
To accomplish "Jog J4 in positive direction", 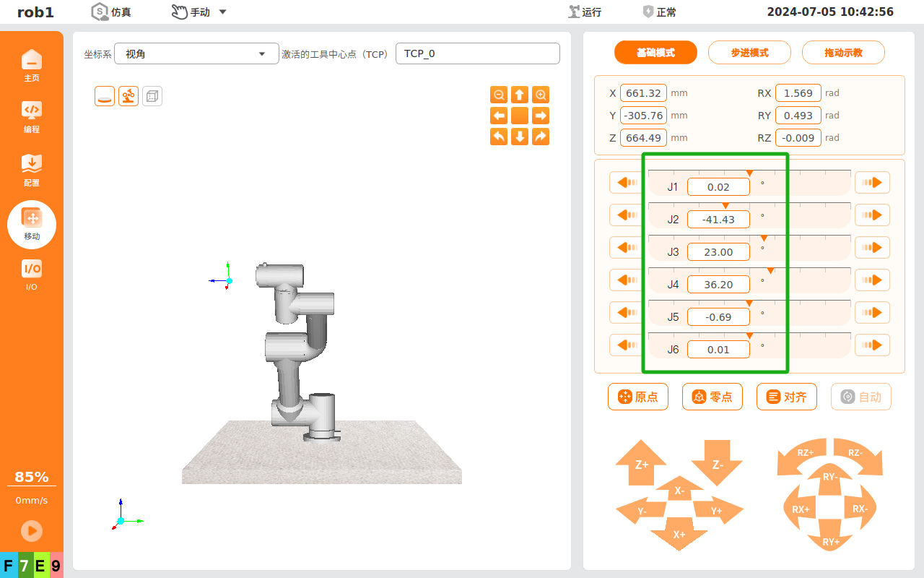I will [x=872, y=280].
